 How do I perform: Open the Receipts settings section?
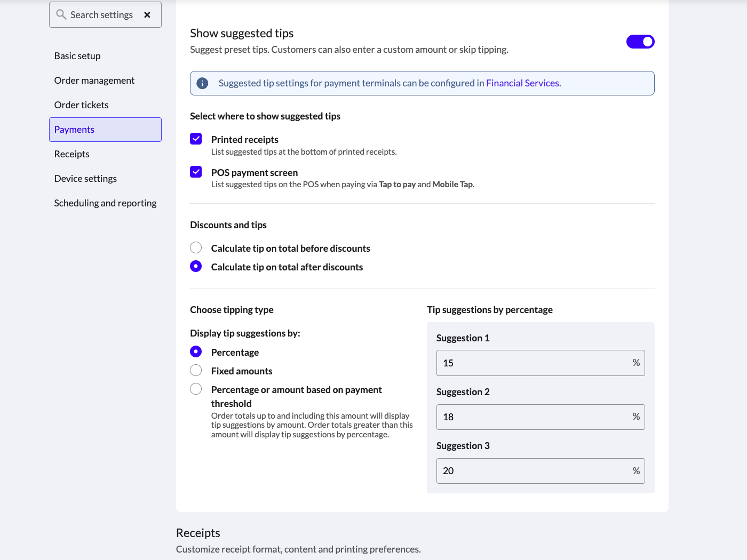click(x=71, y=154)
